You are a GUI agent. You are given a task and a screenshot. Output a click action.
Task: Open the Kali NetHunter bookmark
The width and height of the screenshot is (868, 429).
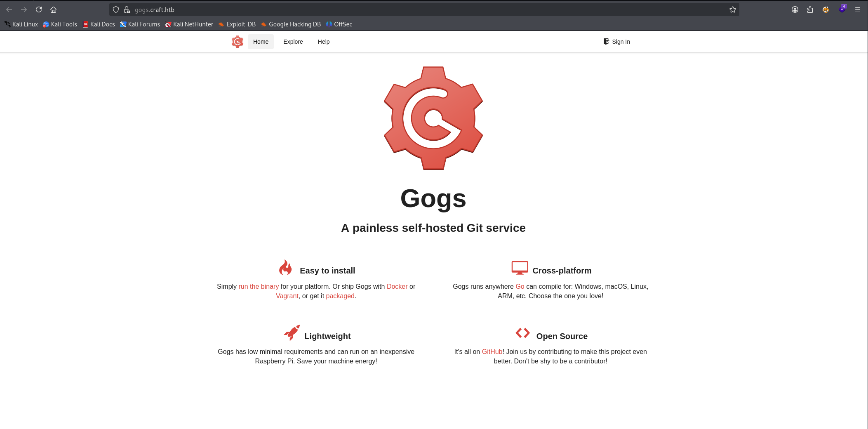coord(189,24)
